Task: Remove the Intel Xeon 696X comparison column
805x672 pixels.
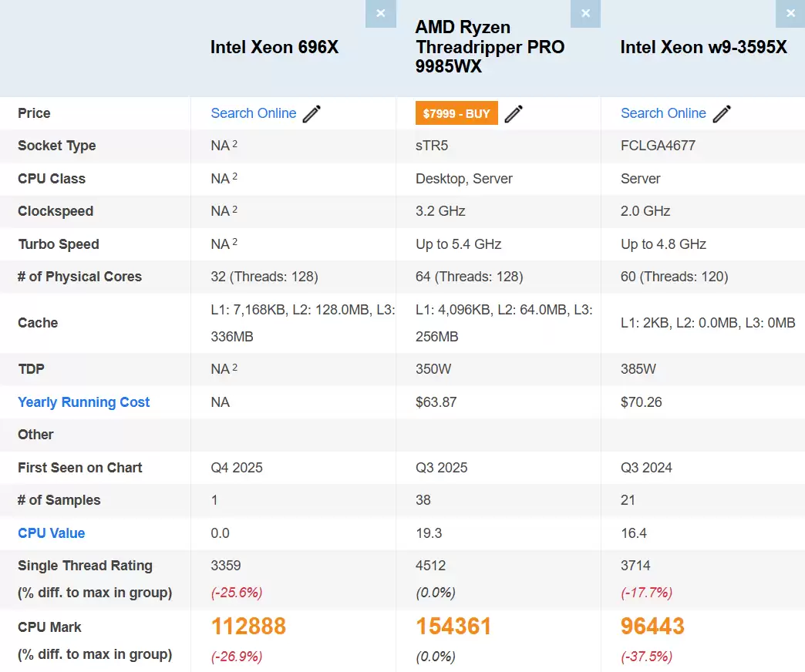Action: tap(380, 13)
